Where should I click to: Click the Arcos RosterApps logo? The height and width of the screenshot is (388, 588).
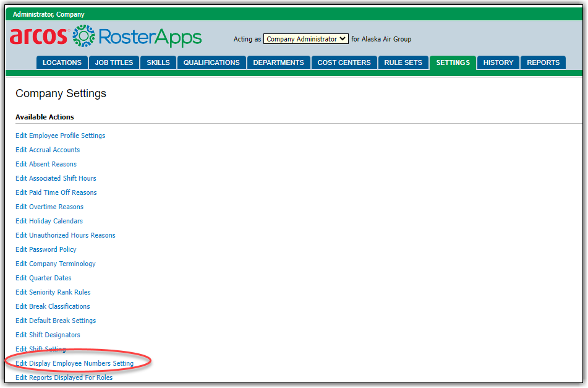coord(105,37)
